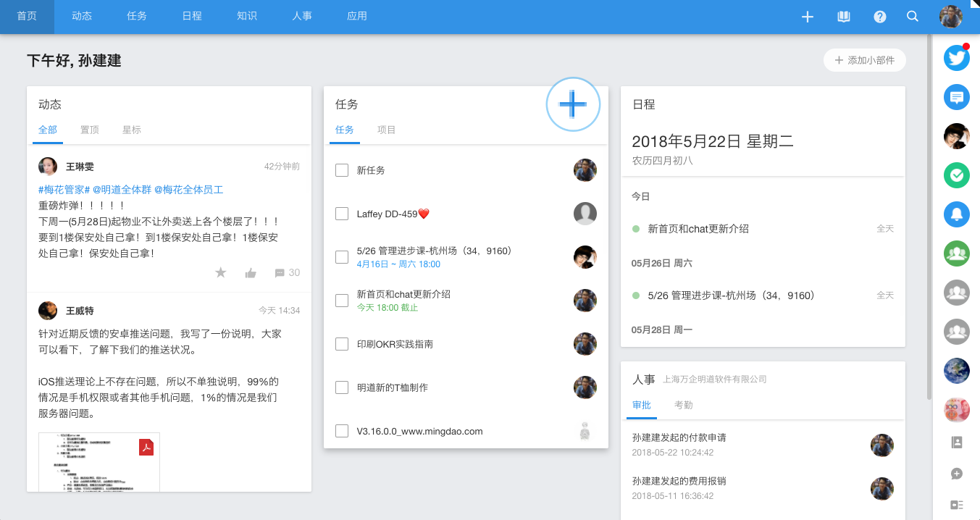Open 应用 in top navigation
Image resolution: width=980 pixels, height=520 pixels.
(x=357, y=17)
